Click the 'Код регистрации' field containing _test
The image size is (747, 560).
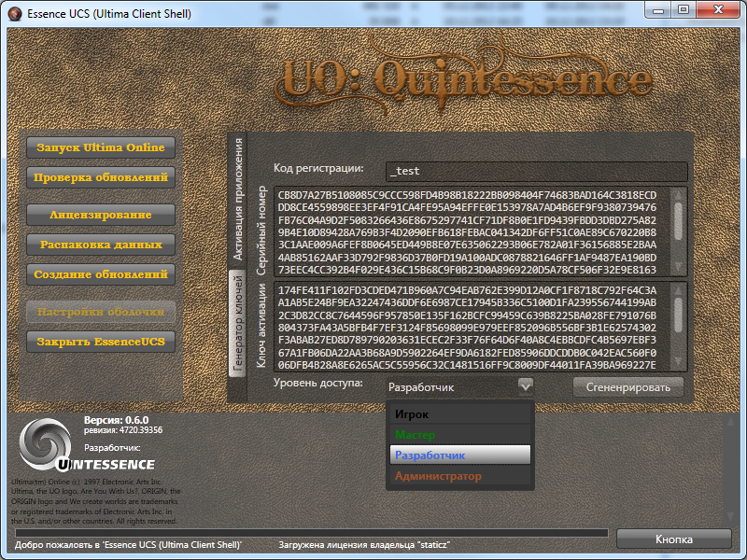pyautogui.click(x=536, y=171)
